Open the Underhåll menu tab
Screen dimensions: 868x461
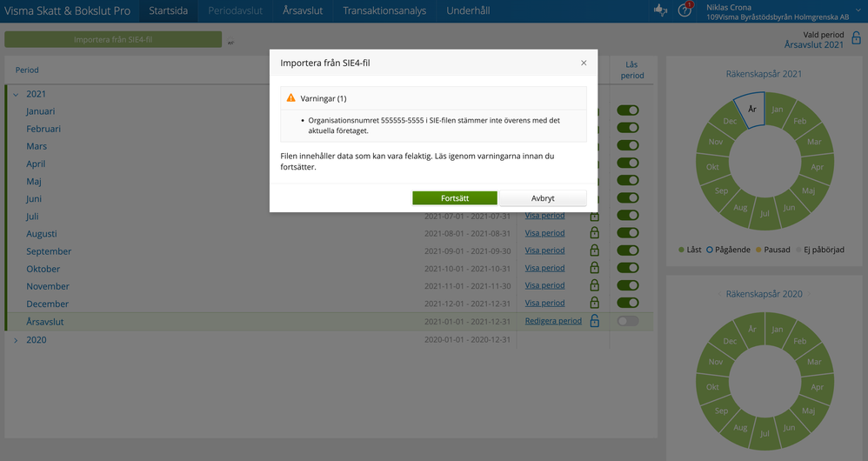(x=468, y=10)
